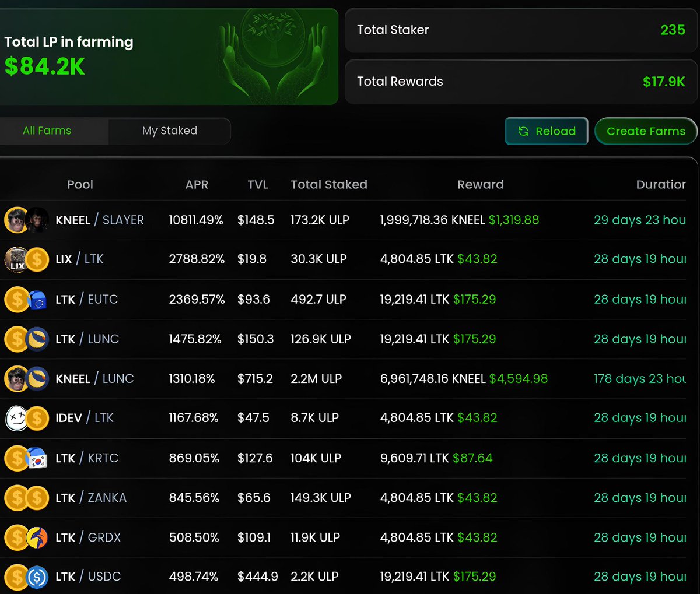
Task: Open the KNEEL / LUNC pool name
Action: tap(94, 379)
